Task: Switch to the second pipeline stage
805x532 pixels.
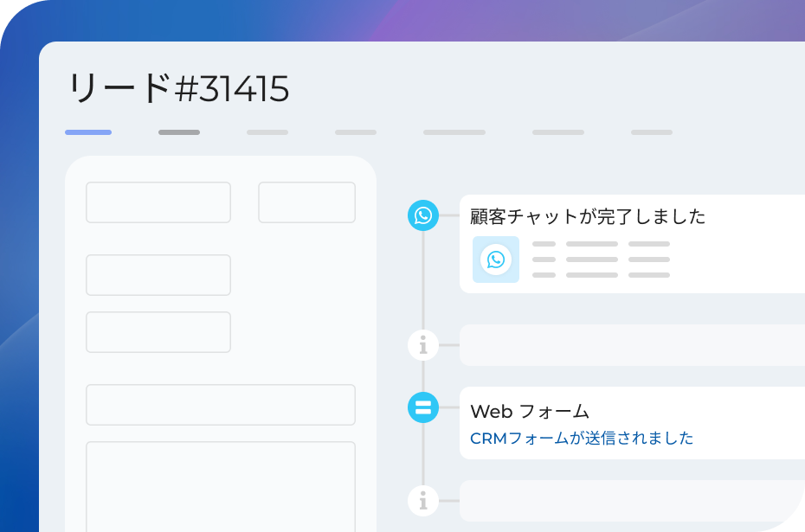Action: 178,131
